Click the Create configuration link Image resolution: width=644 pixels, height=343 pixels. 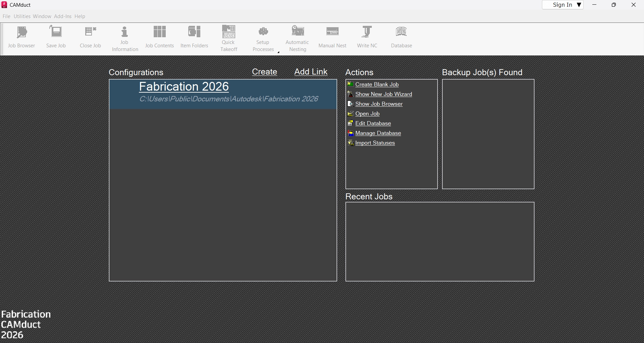coord(264,72)
